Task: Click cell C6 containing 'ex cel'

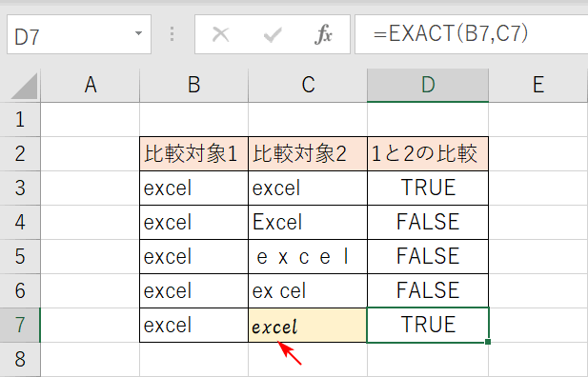Action: coord(308,290)
